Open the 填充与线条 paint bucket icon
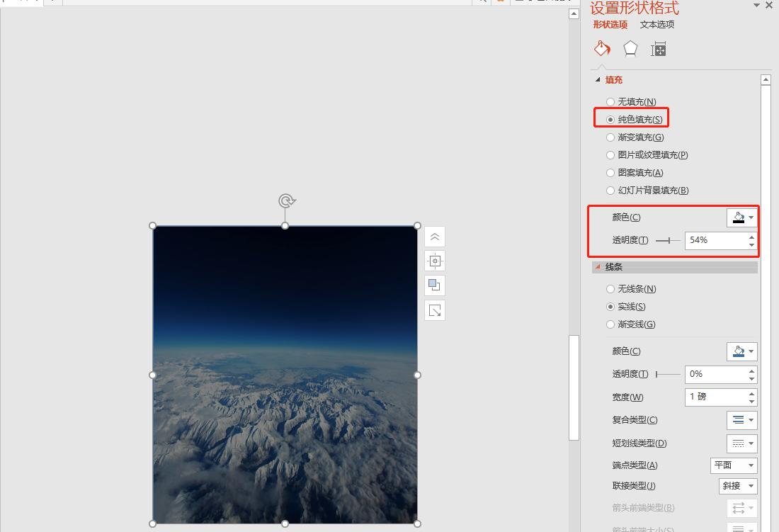The height and width of the screenshot is (532, 779). click(601, 48)
